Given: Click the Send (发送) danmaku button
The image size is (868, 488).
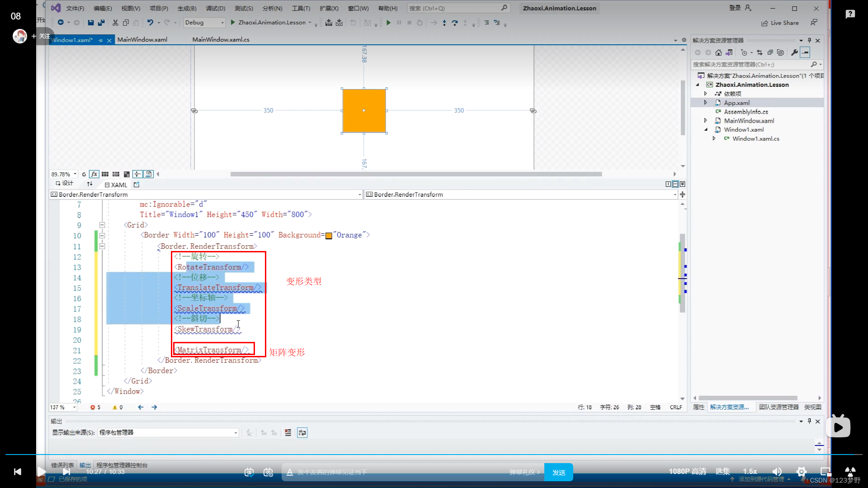Looking at the screenshot, I should [559, 472].
